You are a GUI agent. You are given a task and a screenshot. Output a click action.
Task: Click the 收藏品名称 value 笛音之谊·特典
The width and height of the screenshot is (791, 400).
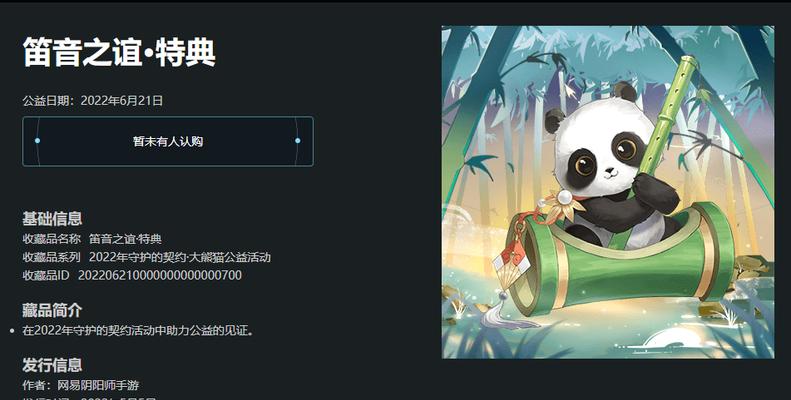125,239
